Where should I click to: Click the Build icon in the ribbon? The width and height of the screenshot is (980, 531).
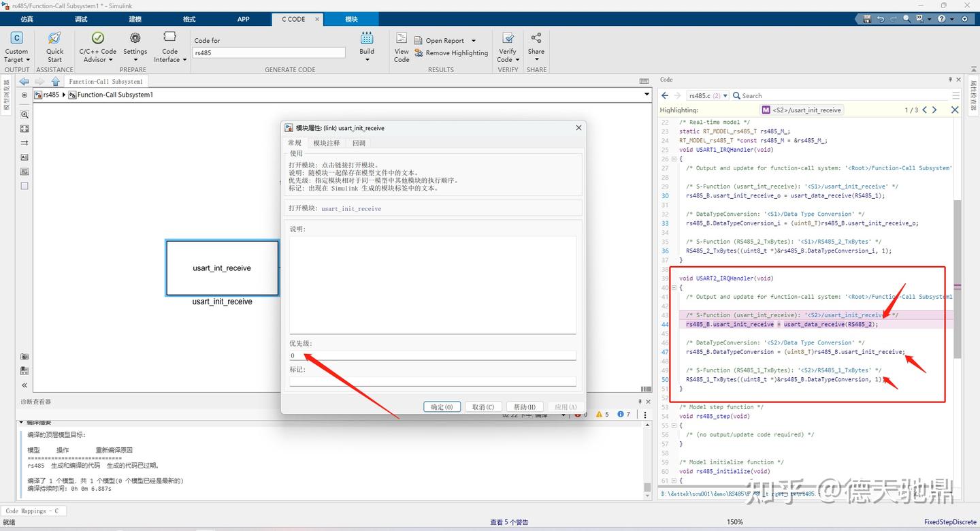(x=367, y=39)
